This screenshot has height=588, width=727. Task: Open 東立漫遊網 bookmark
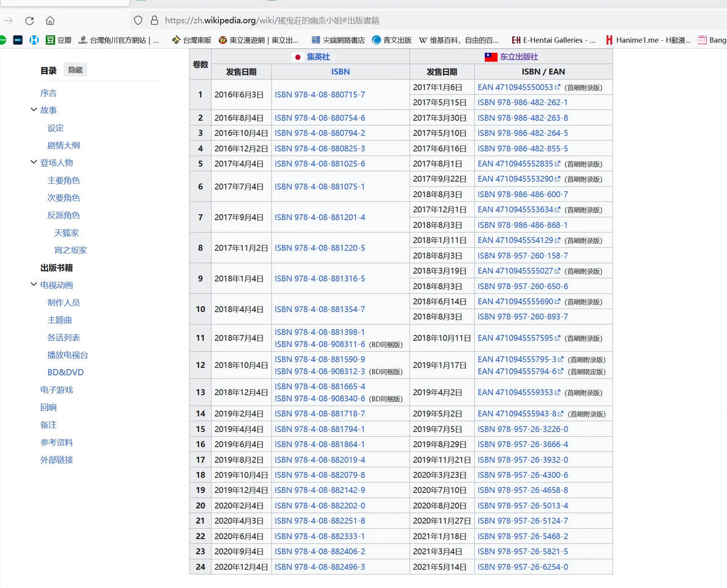tap(258, 40)
